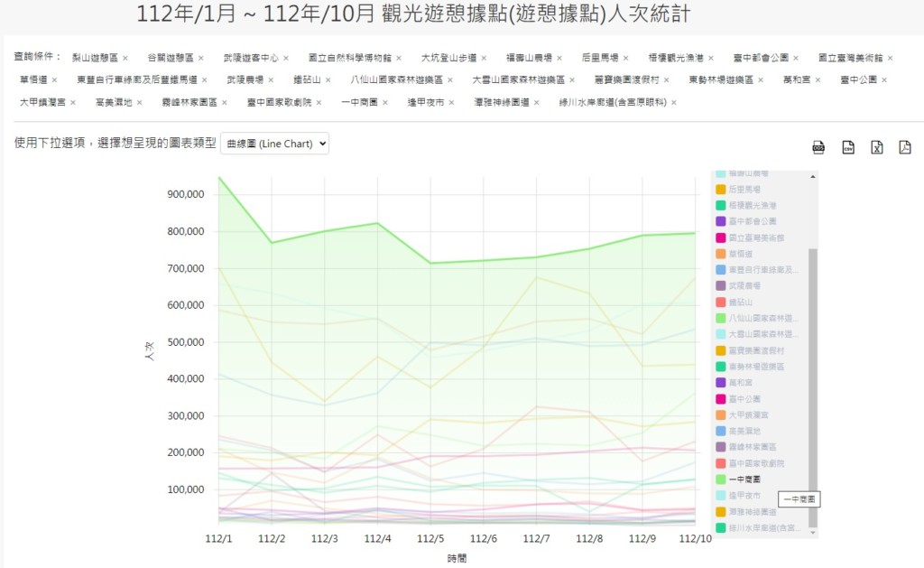Click the 一中商圈 line peak at 112/1

pos(219,177)
